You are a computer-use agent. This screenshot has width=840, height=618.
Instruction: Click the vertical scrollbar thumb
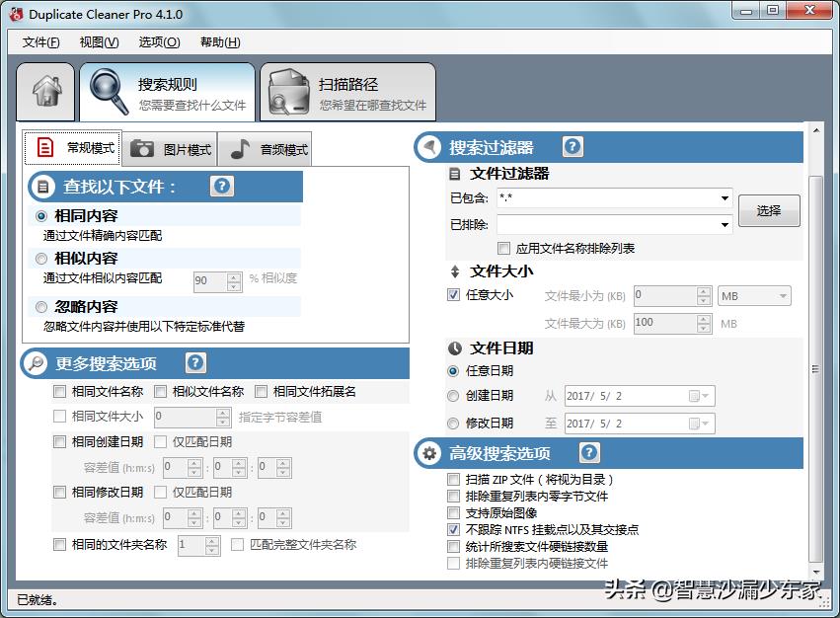[815, 369]
